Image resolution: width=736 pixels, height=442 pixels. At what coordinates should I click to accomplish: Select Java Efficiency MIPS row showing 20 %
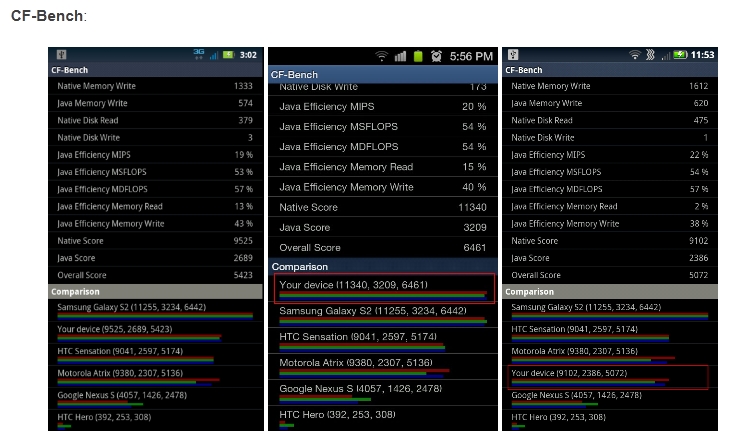click(x=383, y=107)
